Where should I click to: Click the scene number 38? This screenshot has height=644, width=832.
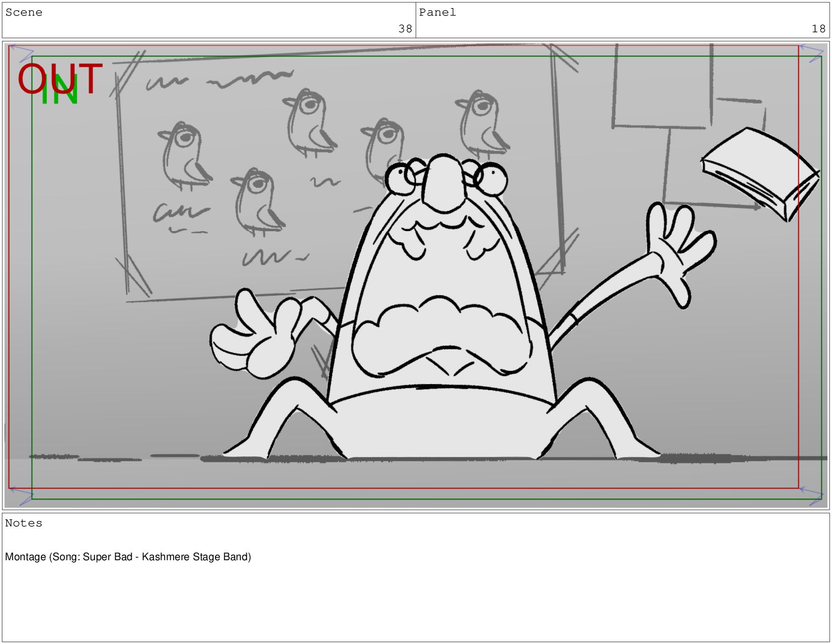[405, 29]
